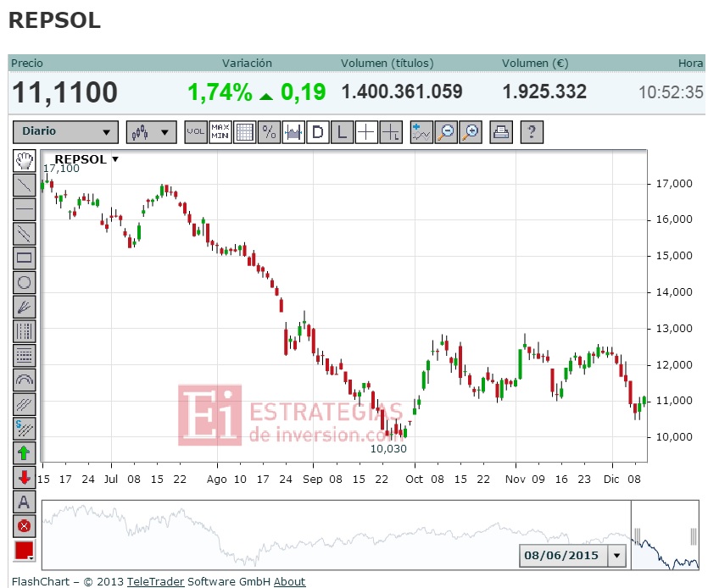Grab the right range slider handle
708x588 pixels.
(694, 537)
